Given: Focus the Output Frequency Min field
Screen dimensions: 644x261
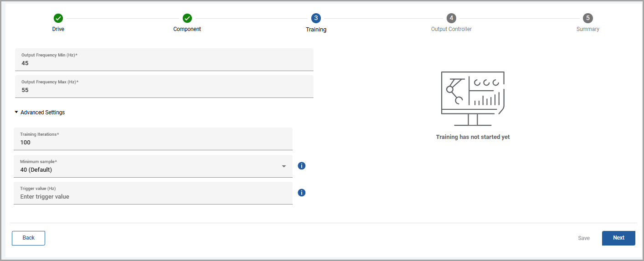Looking at the screenshot, I should tap(164, 63).
